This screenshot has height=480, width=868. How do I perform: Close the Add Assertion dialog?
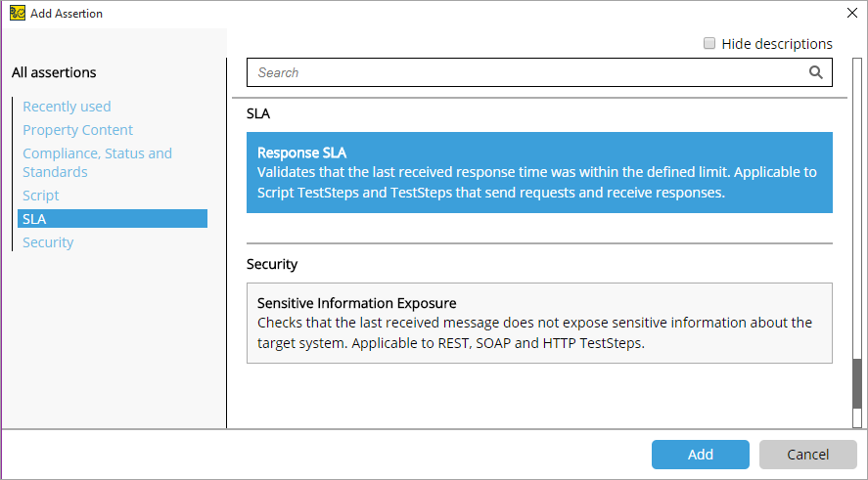point(852,14)
